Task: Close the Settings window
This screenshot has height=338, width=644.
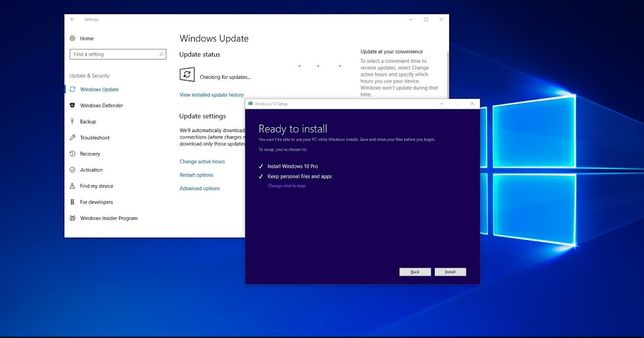Action: [x=442, y=19]
